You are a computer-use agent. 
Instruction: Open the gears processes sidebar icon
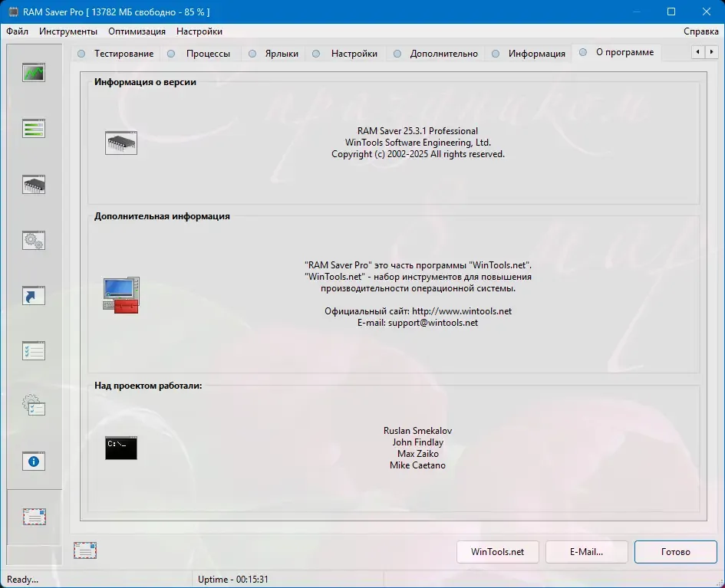pyautogui.click(x=34, y=240)
